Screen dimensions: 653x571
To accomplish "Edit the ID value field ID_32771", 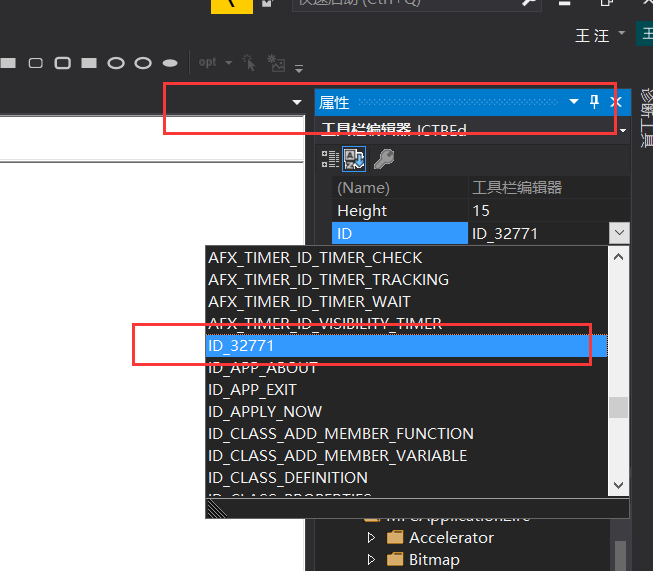I will [538, 233].
